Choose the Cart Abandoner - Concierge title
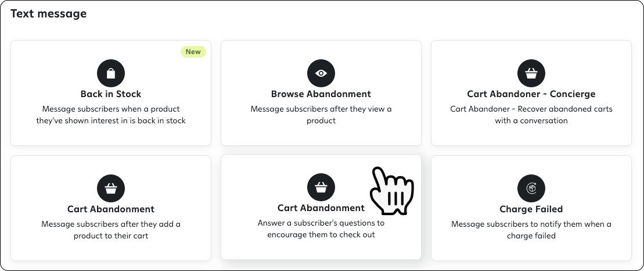The image size is (644, 271). point(531,94)
